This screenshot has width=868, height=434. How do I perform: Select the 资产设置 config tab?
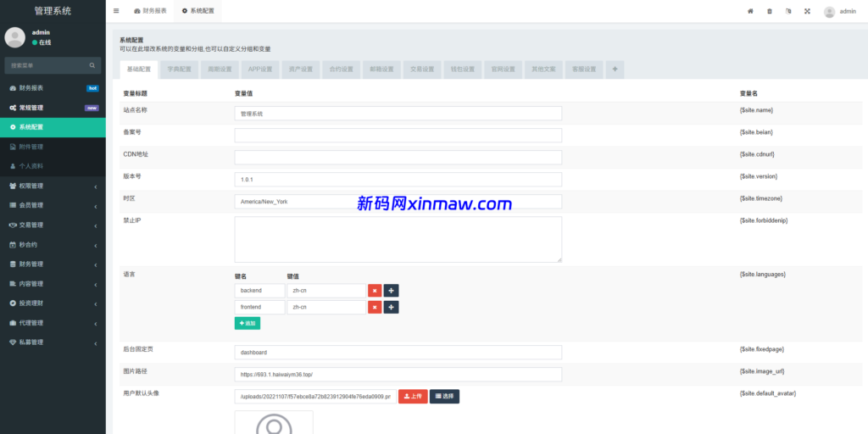pyautogui.click(x=301, y=70)
